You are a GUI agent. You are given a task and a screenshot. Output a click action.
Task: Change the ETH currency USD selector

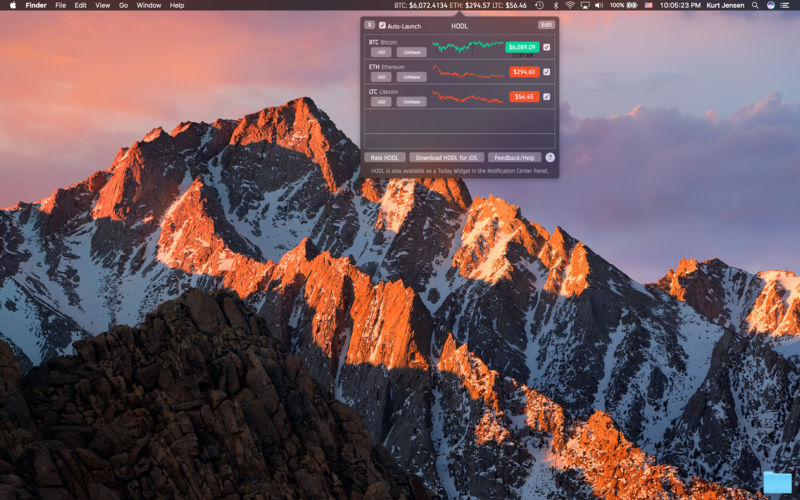381,77
